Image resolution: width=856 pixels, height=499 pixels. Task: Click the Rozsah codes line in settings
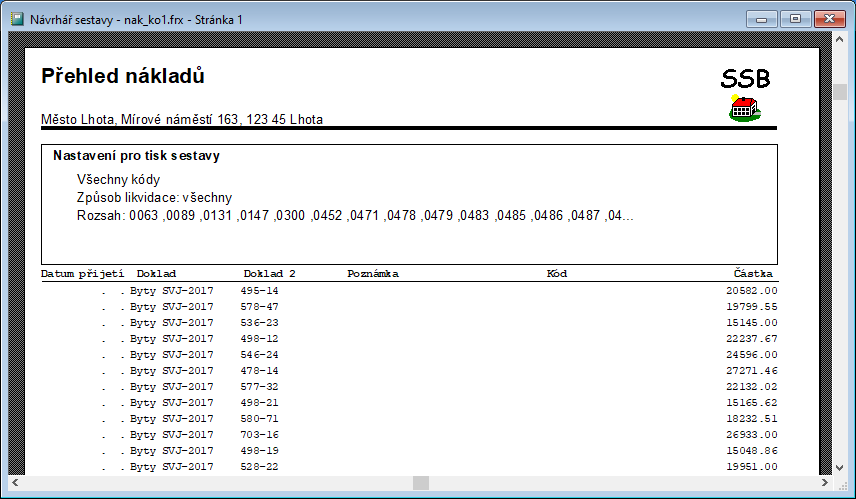[355, 215]
